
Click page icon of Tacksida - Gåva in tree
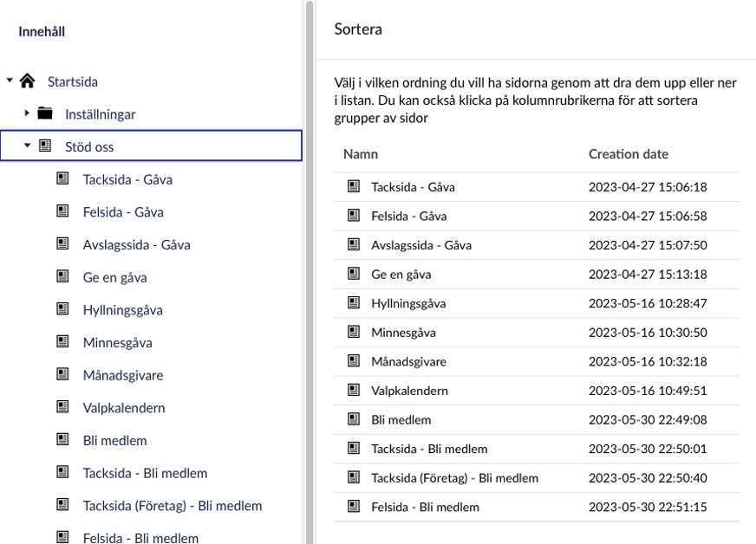point(62,178)
